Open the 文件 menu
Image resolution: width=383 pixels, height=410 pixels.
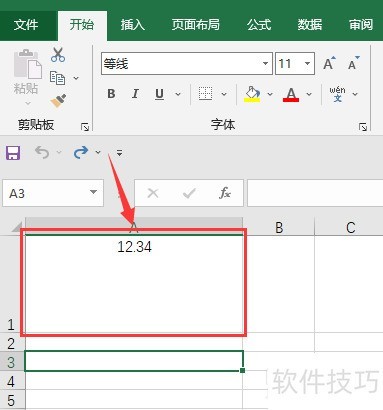coord(26,25)
